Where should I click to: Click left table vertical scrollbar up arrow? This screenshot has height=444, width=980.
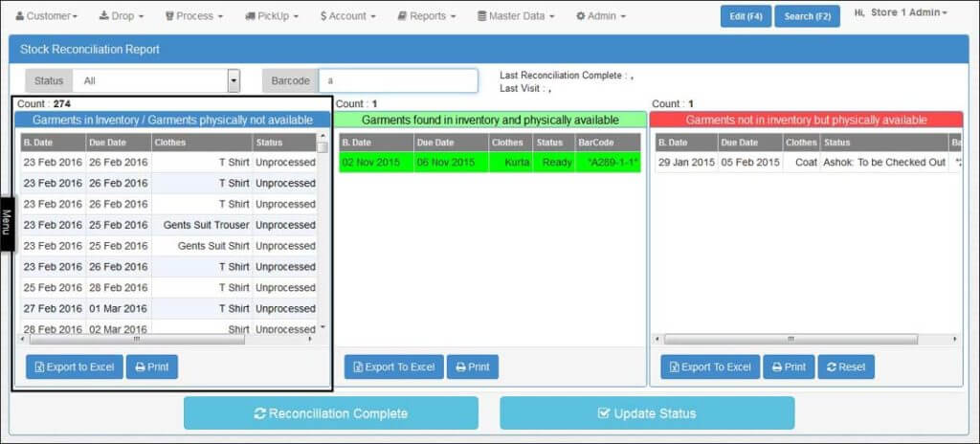pyautogui.click(x=323, y=136)
